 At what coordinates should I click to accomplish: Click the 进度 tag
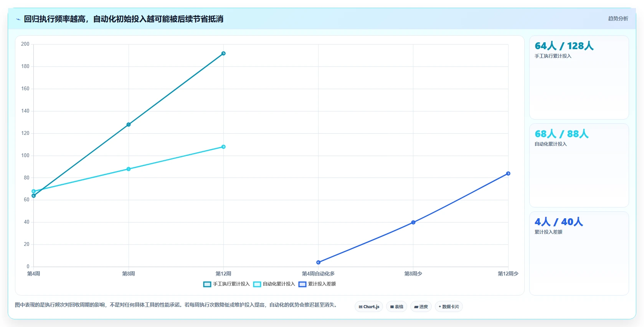421,307
